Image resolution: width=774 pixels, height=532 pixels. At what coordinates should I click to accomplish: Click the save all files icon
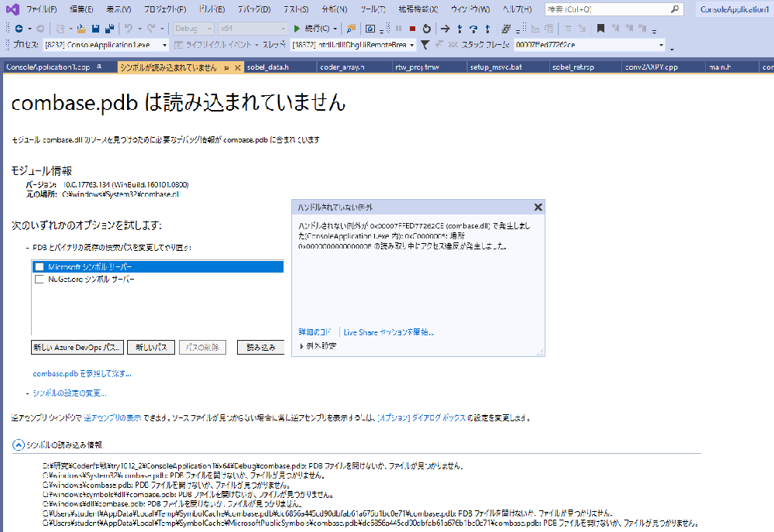(109, 29)
